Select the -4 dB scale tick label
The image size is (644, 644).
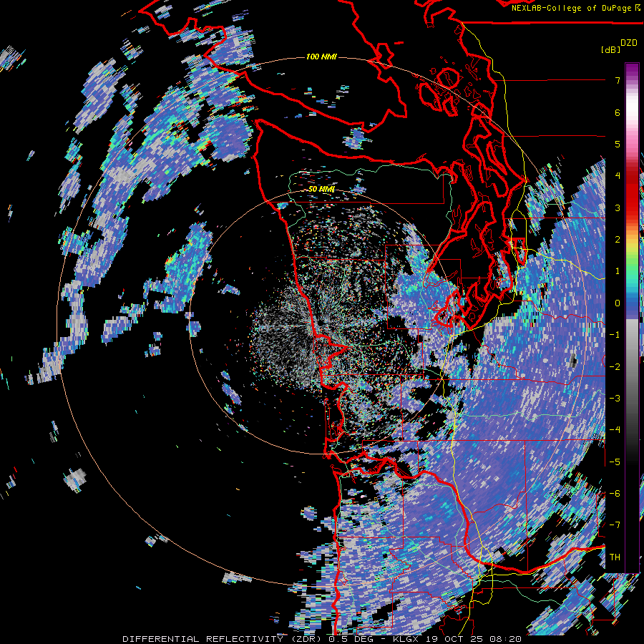pyautogui.click(x=615, y=429)
